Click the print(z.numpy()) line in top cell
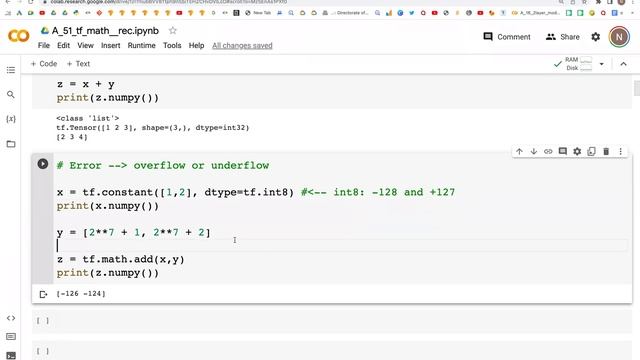Image resolution: width=640 pixels, height=360 pixels. tap(108, 98)
